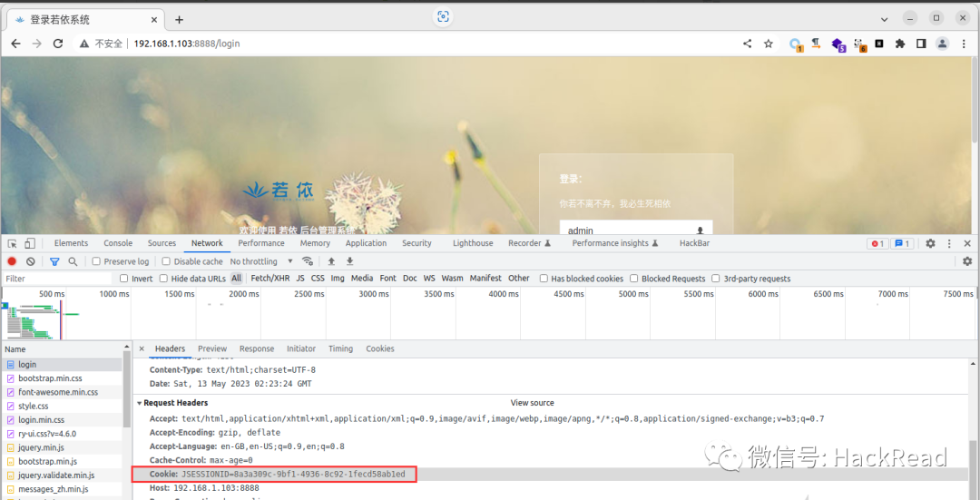Click the admin username field

pos(635,228)
